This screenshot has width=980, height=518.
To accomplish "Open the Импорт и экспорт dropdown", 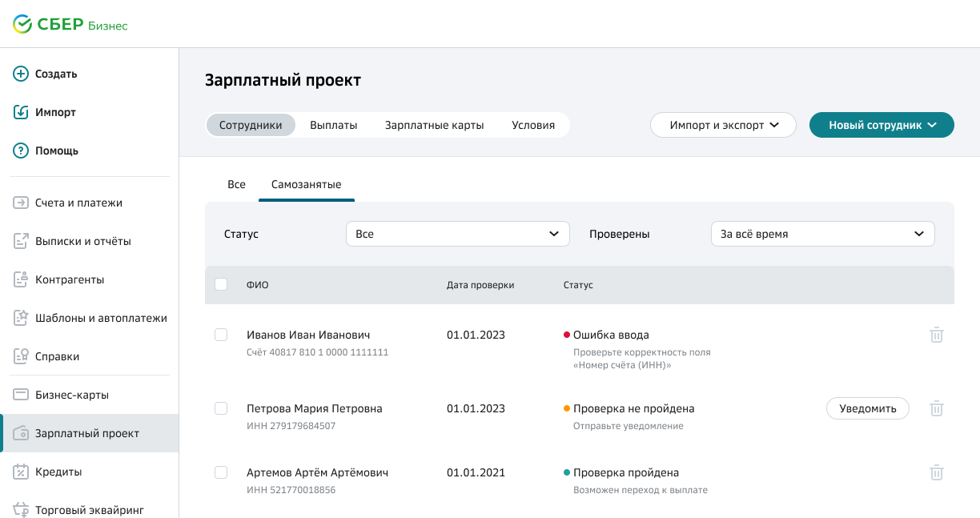I will [x=723, y=125].
